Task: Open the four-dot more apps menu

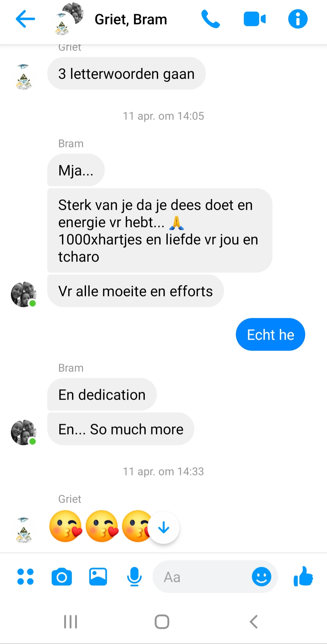Action: pos(25,576)
